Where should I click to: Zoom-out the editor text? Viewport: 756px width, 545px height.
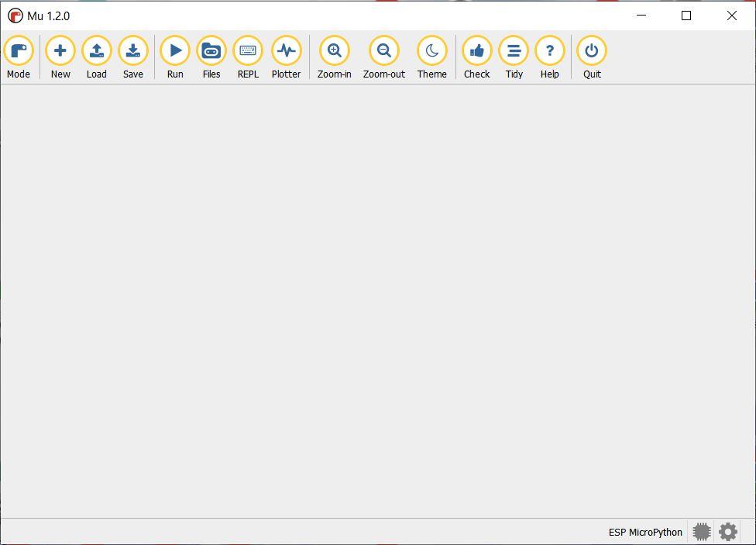(384, 57)
